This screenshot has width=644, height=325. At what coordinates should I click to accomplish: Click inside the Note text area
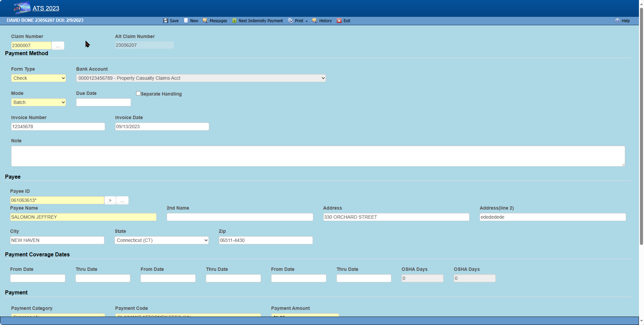[318, 156]
